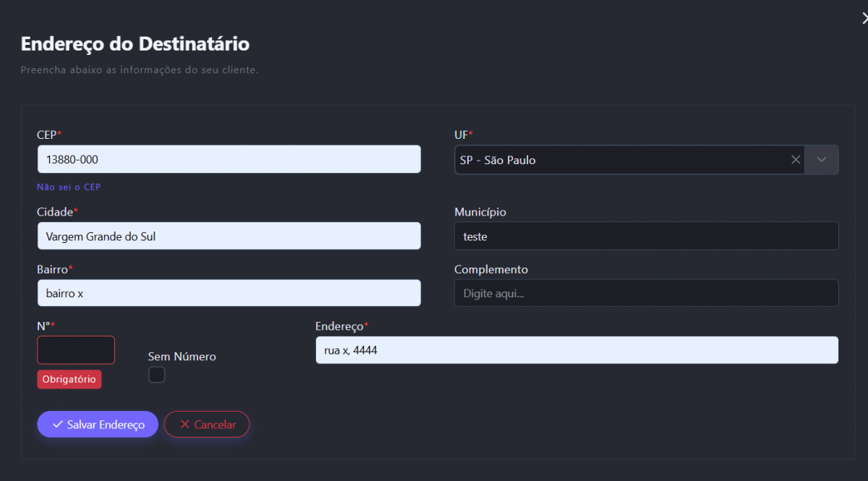Enable the Sem Número checkbox
The width and height of the screenshot is (868, 481).
coord(156,375)
